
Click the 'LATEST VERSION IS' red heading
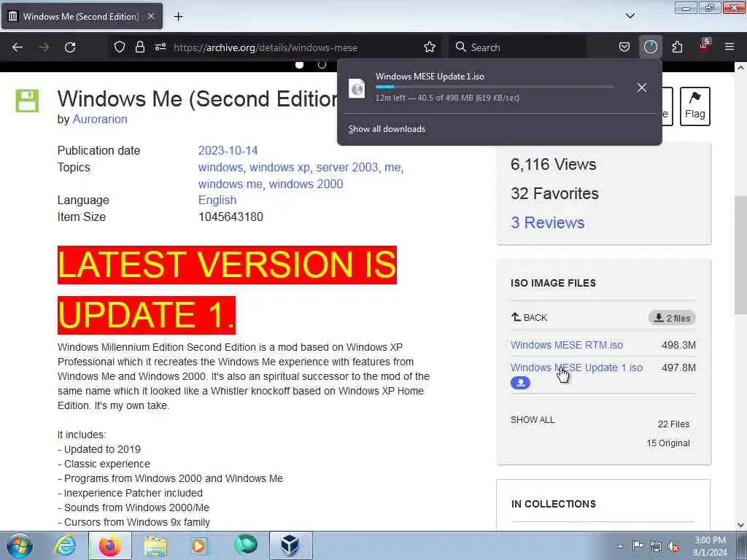228,265
